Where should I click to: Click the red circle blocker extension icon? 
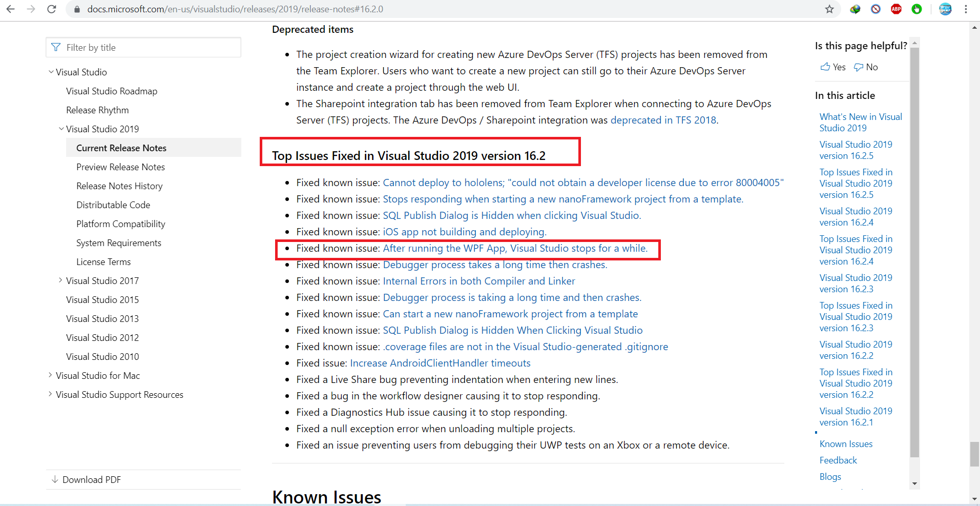coord(875,9)
